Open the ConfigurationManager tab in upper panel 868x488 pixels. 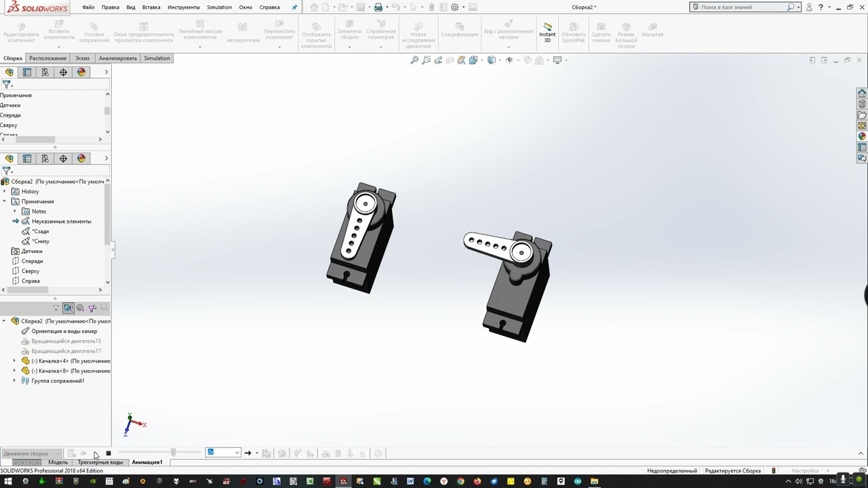point(45,72)
